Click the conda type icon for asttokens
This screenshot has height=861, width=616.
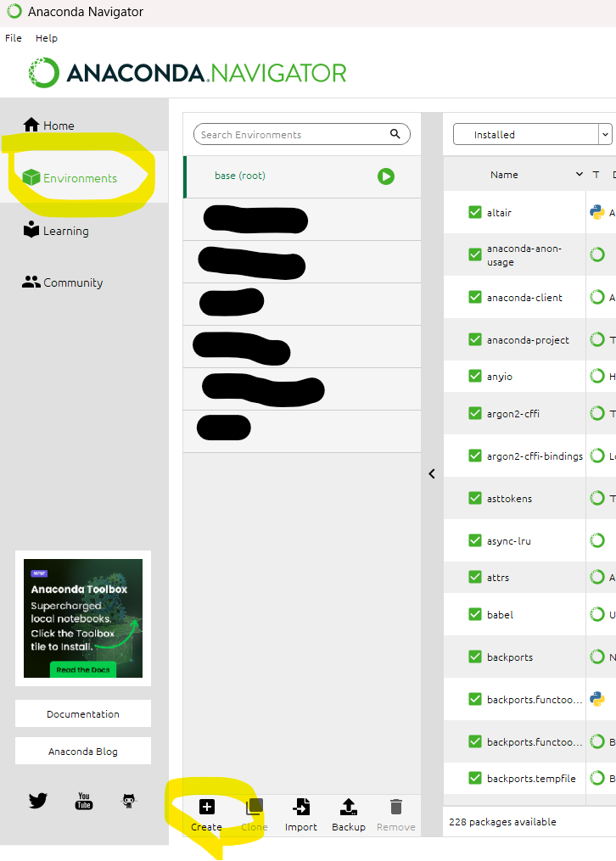click(x=597, y=498)
